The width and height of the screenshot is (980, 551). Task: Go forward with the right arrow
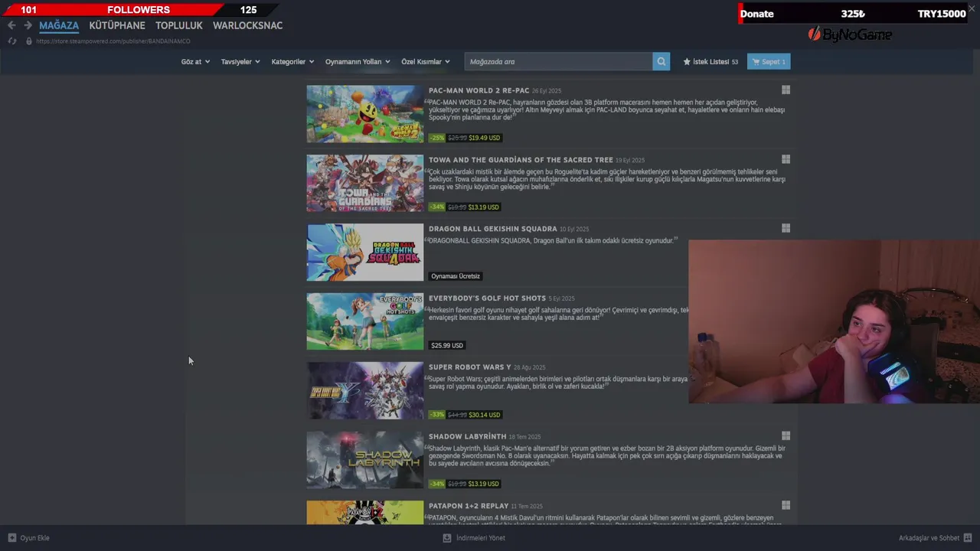28,25
